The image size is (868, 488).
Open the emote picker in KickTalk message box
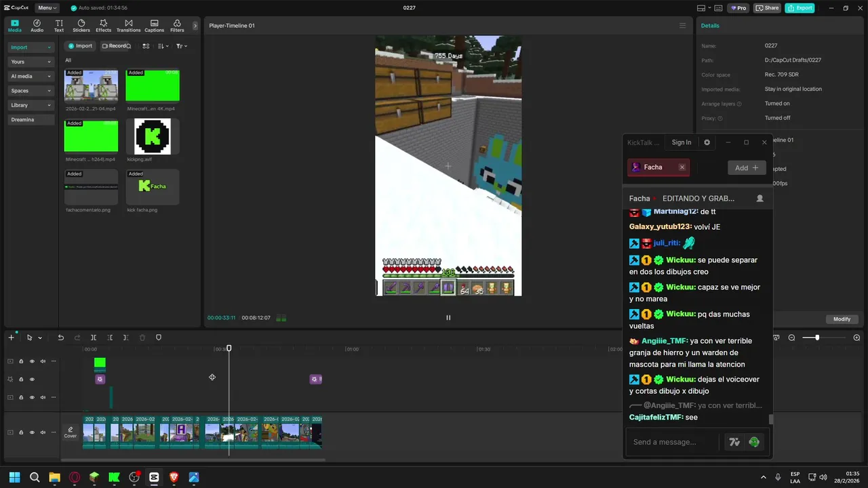[x=754, y=442]
